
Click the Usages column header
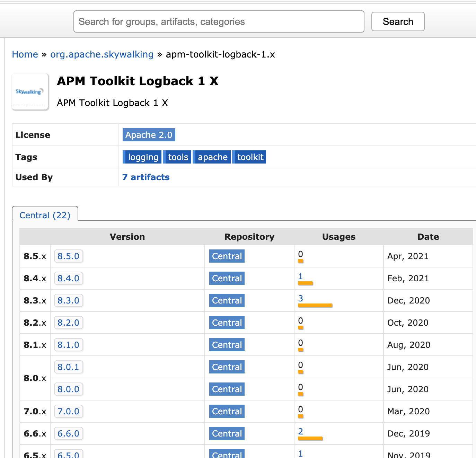[339, 237]
